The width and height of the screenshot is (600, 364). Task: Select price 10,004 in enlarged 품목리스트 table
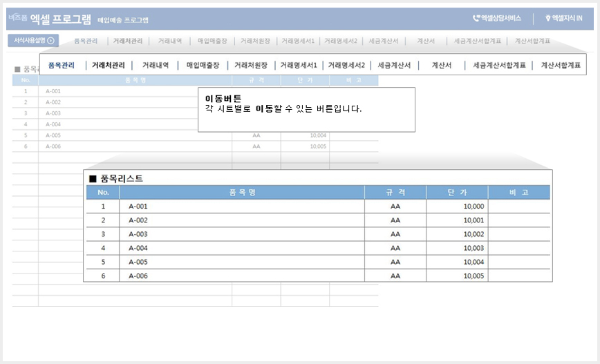point(458,262)
